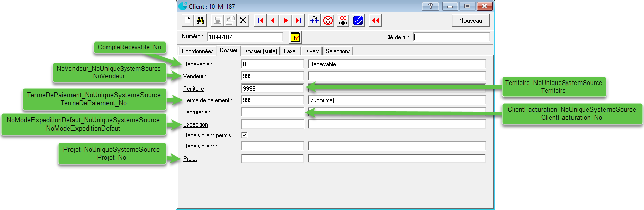Open search with the binoculars icon
This screenshot has height=210, width=644.
200,21
